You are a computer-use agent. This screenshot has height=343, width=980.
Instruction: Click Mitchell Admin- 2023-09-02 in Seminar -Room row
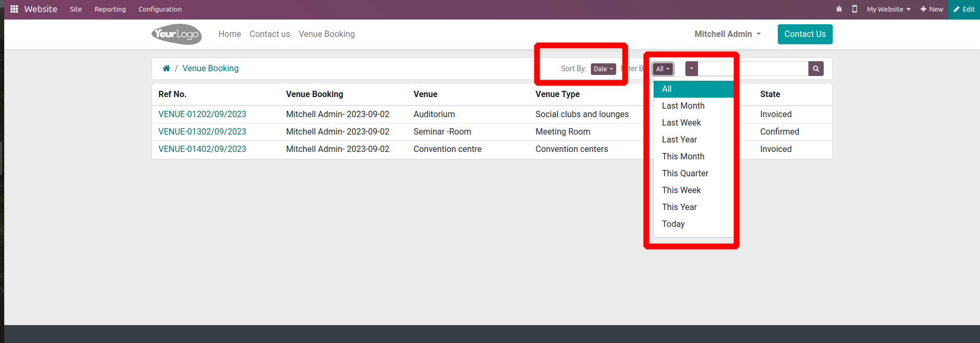pos(338,131)
